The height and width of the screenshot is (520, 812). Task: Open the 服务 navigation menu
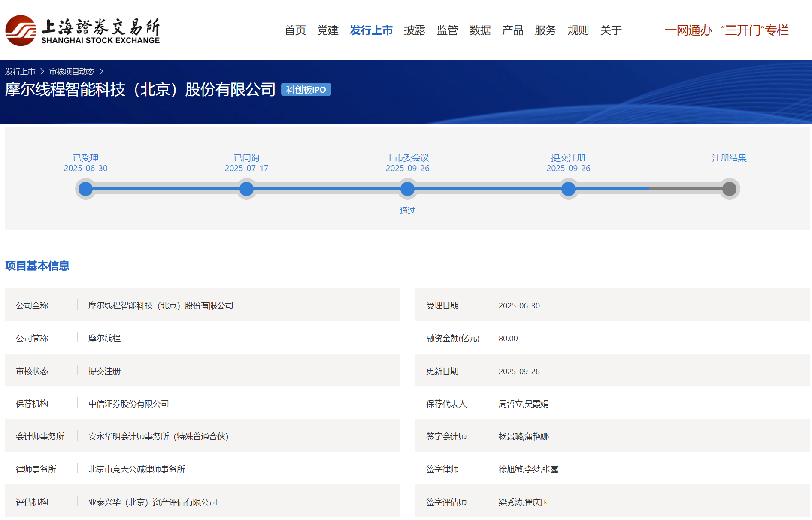pos(545,30)
